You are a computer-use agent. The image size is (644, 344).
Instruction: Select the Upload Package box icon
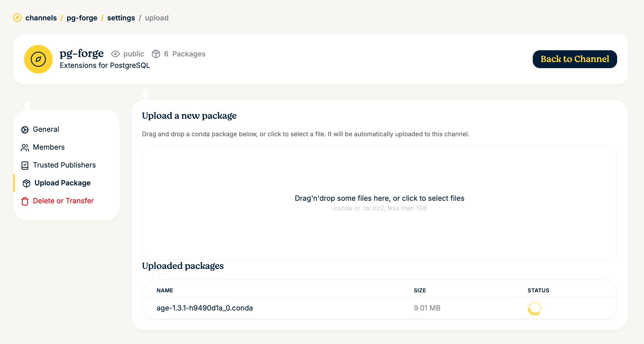(26, 183)
